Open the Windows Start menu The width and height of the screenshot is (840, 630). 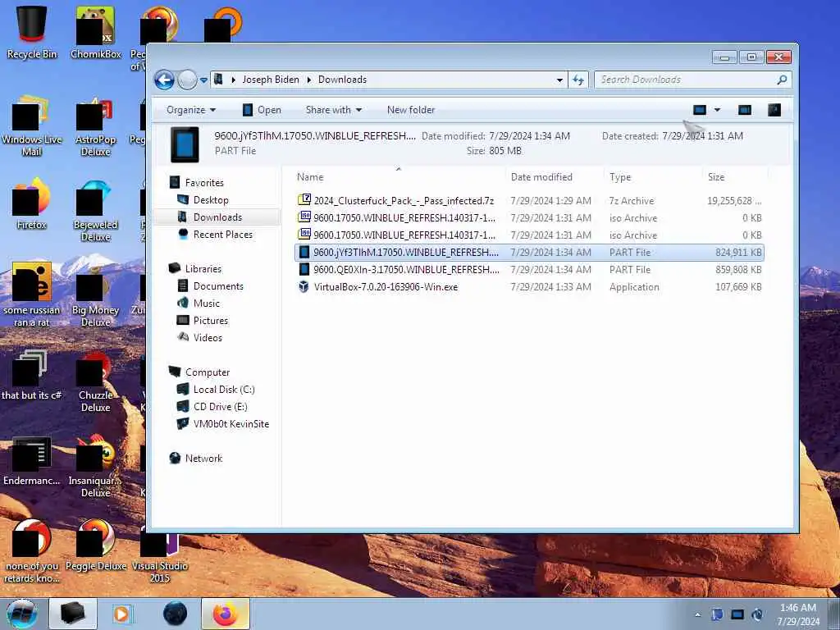pyautogui.click(x=22, y=614)
